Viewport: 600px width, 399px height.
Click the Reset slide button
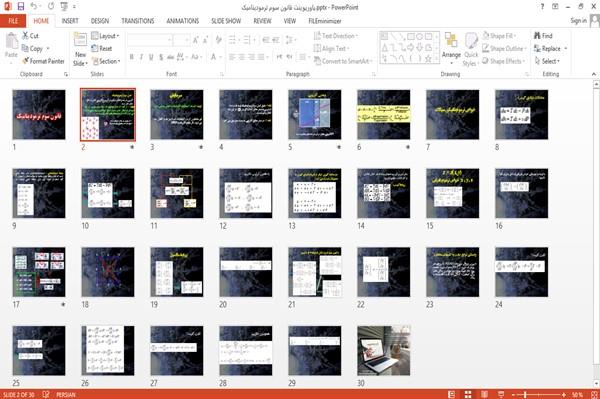pyautogui.click(x=102, y=49)
